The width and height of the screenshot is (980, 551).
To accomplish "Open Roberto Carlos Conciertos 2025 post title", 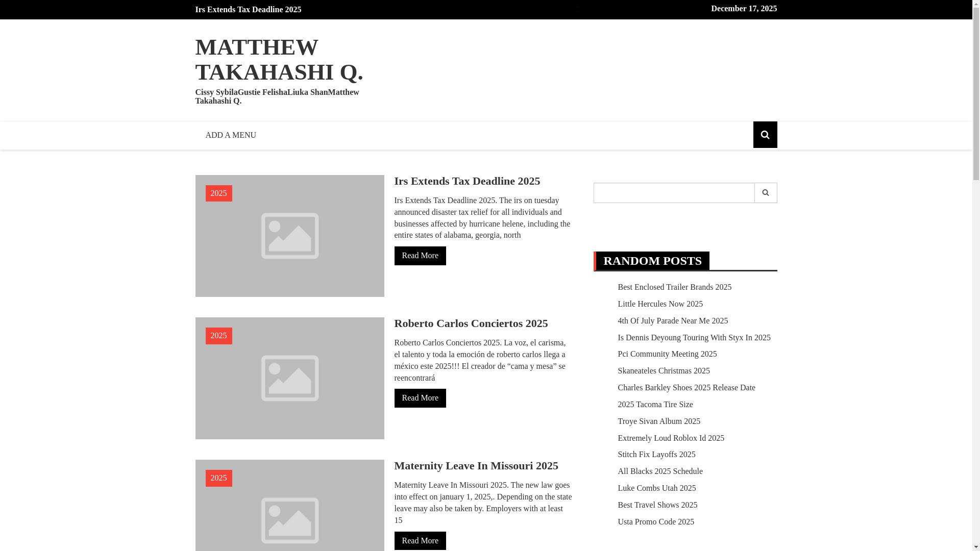I will [471, 323].
